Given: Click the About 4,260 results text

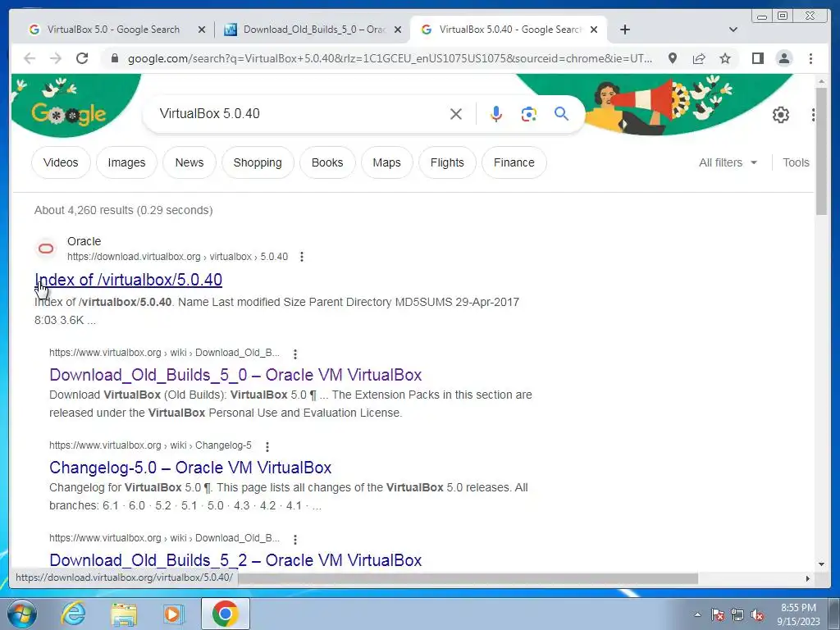Looking at the screenshot, I should click(123, 210).
